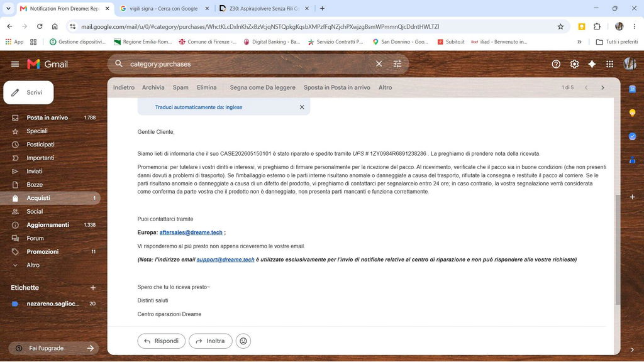Open the Altro toolbar menu
The height and width of the screenshot is (362, 644).
point(386,87)
